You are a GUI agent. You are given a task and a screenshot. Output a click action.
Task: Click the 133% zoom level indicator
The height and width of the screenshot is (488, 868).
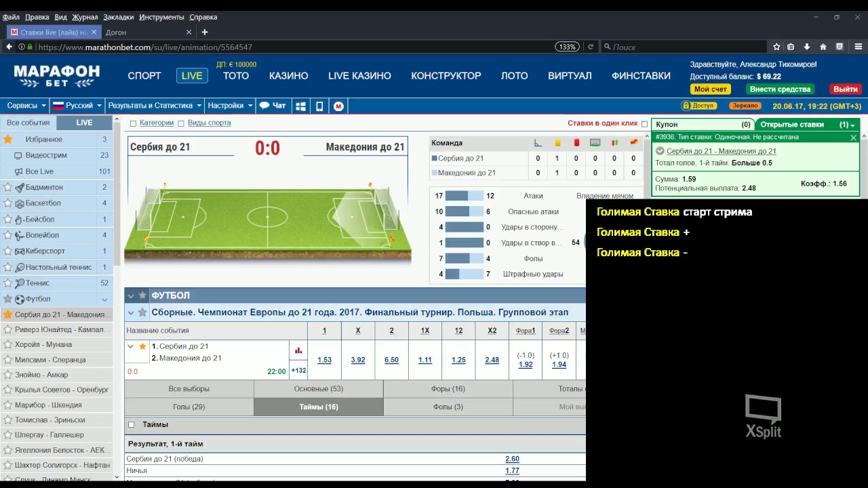(x=567, y=47)
